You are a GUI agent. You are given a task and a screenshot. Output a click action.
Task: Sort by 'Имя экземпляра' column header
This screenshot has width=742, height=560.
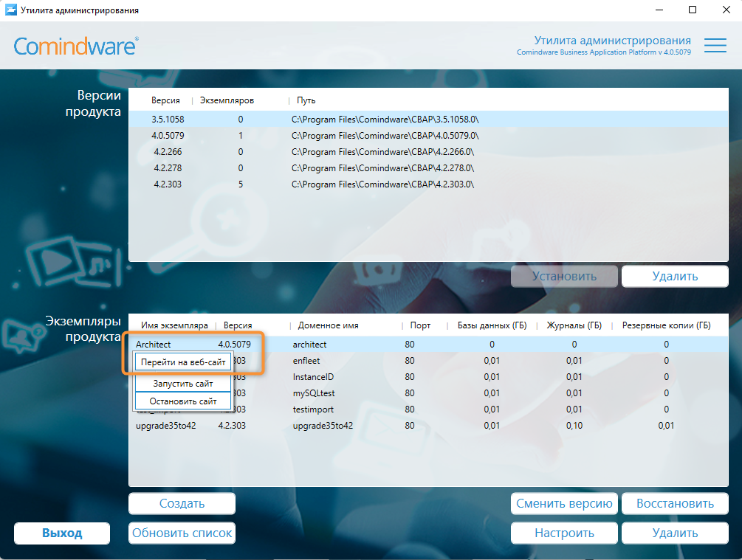coord(174,325)
